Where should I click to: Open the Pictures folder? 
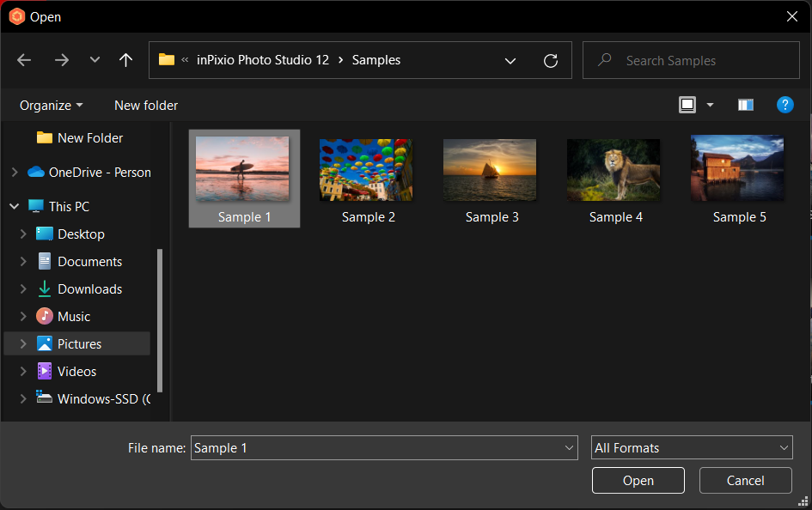point(69,344)
